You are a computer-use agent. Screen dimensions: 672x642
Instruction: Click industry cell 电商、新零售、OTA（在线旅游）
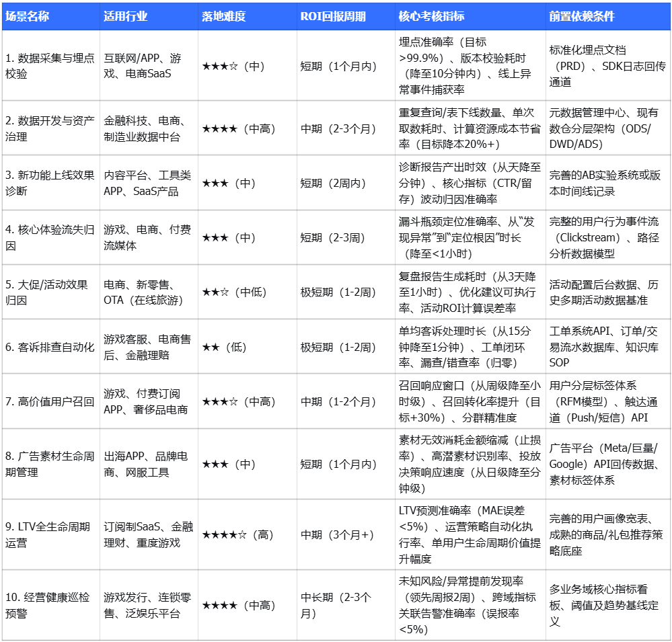pyautogui.click(x=149, y=292)
